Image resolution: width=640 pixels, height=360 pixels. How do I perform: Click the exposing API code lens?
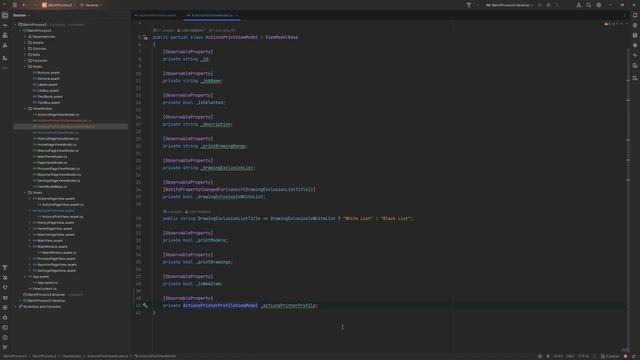click(222, 30)
